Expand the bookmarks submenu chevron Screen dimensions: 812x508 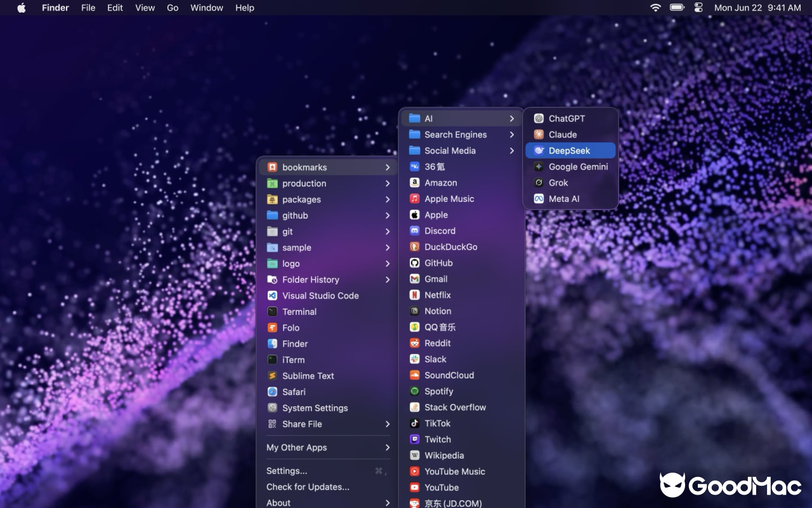coord(388,167)
